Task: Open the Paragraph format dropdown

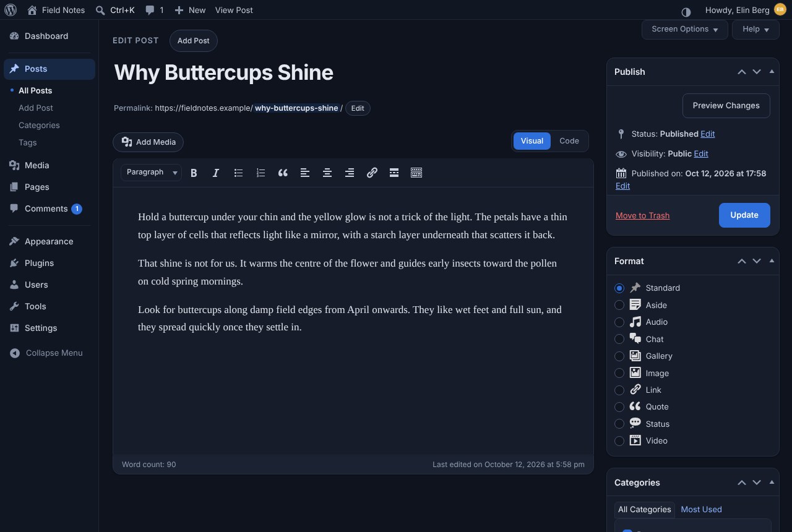Action: [x=151, y=173]
